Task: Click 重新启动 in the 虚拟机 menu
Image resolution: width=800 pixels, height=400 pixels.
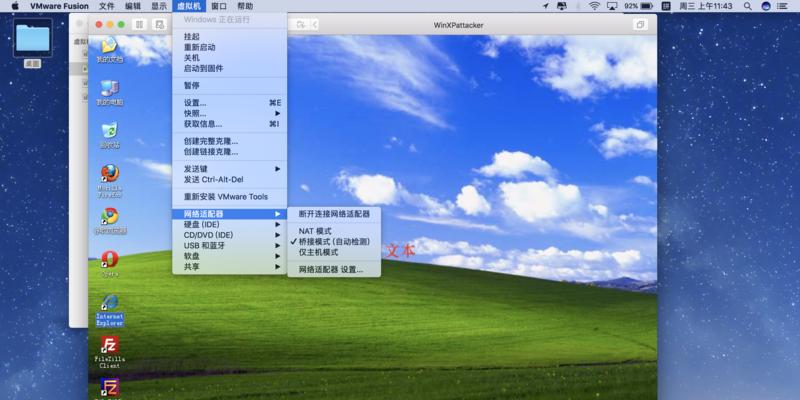Action: click(200, 47)
